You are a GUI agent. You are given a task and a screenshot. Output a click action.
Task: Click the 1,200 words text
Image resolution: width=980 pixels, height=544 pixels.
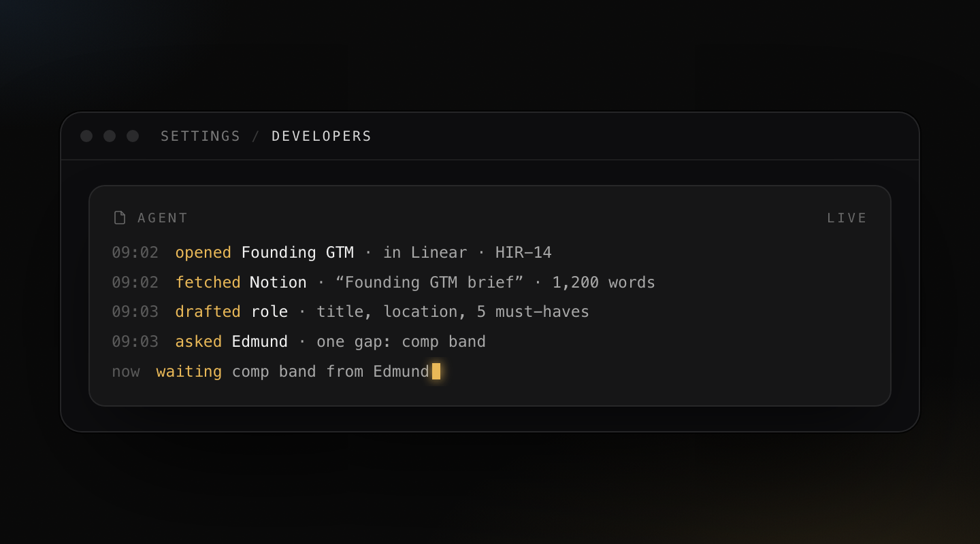tap(604, 282)
